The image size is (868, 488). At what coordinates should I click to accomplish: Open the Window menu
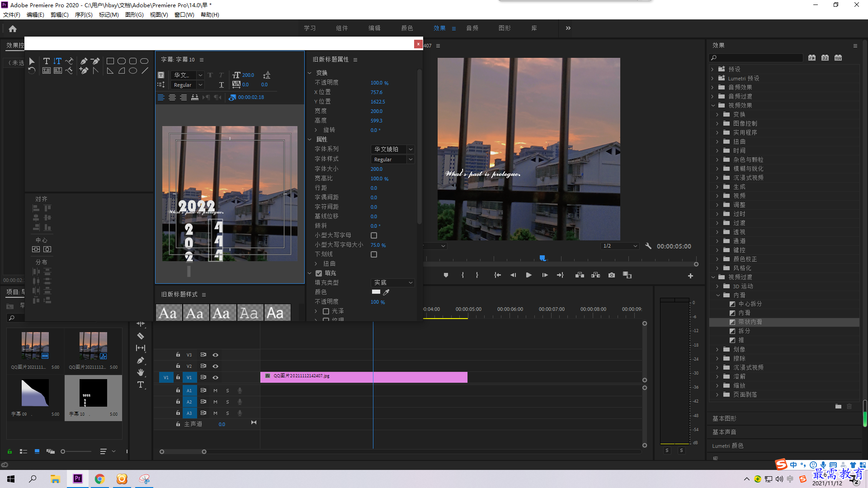[x=184, y=14]
